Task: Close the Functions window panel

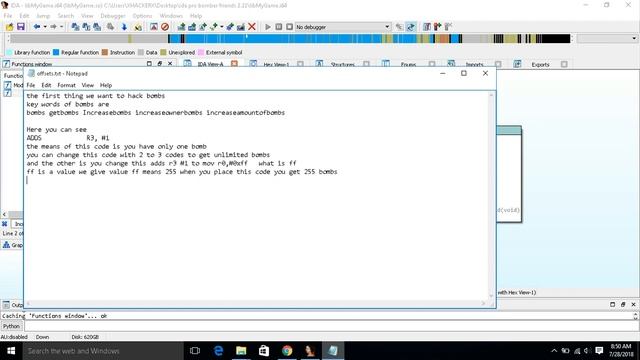Action: [170, 64]
